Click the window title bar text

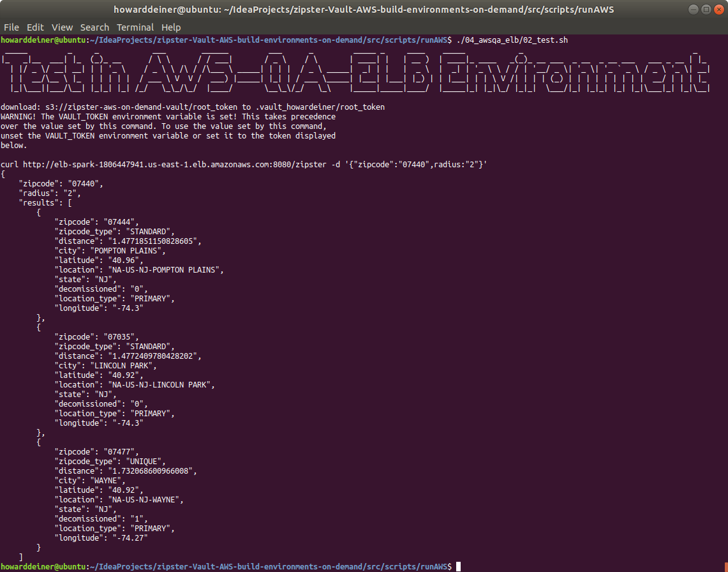[364, 10]
